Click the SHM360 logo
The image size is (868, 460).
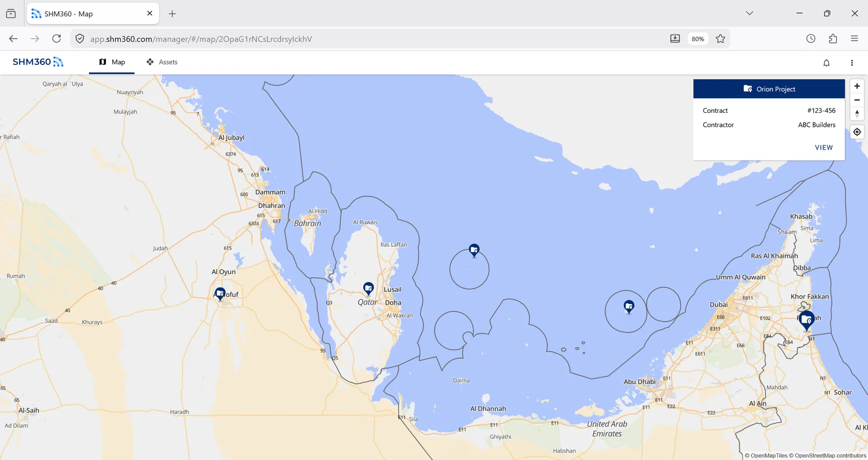pyautogui.click(x=38, y=62)
